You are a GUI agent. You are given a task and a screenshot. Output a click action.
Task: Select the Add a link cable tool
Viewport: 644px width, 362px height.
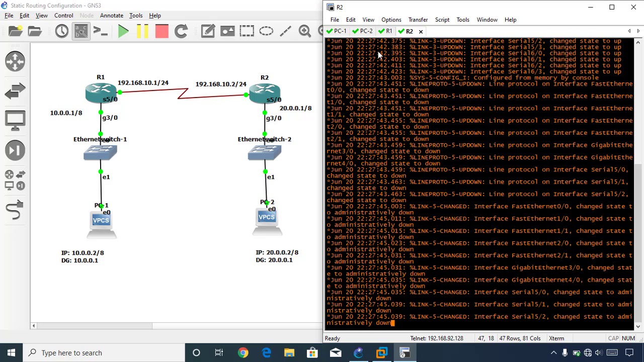coord(15,210)
